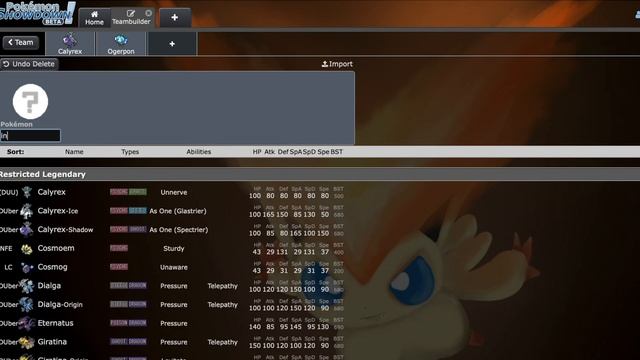Select Dialga-Origin name in list
Screen dimensions: 640x360
(x=60, y=304)
